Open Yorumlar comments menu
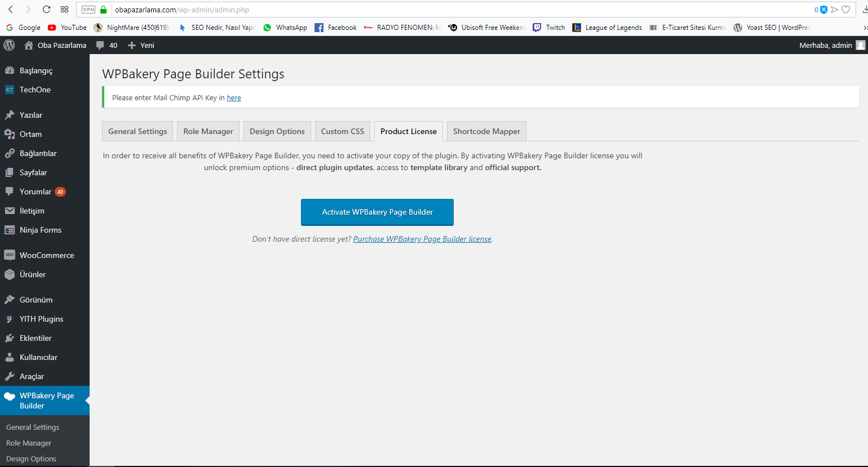The image size is (868, 467). click(45, 192)
